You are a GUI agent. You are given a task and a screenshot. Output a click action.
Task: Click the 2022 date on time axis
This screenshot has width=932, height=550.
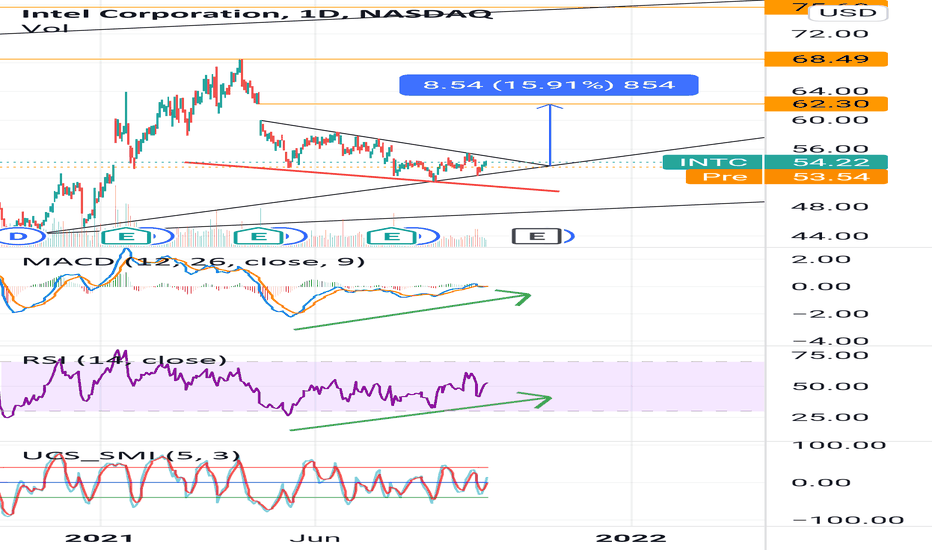pyautogui.click(x=631, y=538)
